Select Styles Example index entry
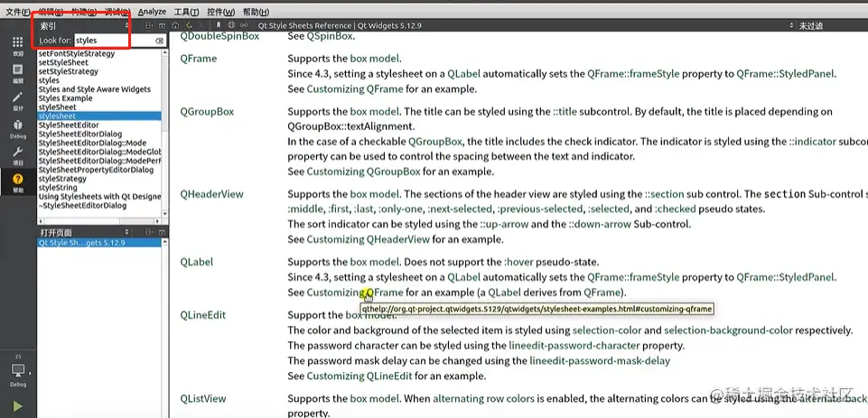868x418 pixels. [x=65, y=98]
